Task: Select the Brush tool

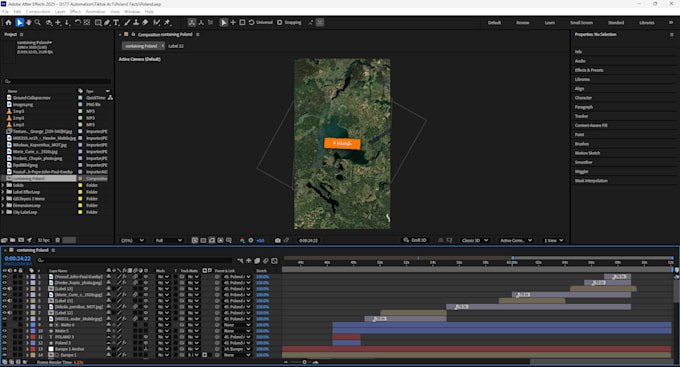Action: point(127,23)
